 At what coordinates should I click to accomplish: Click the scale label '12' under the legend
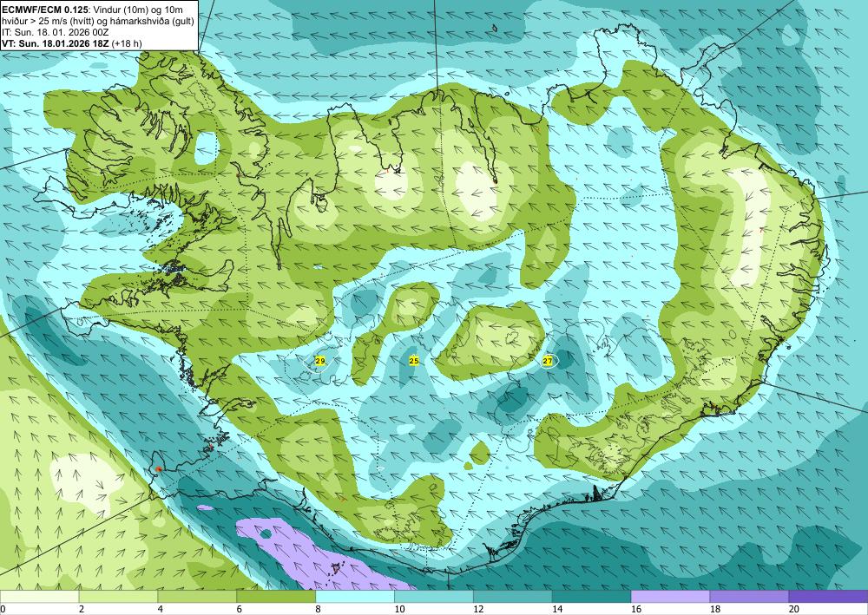[478, 609]
